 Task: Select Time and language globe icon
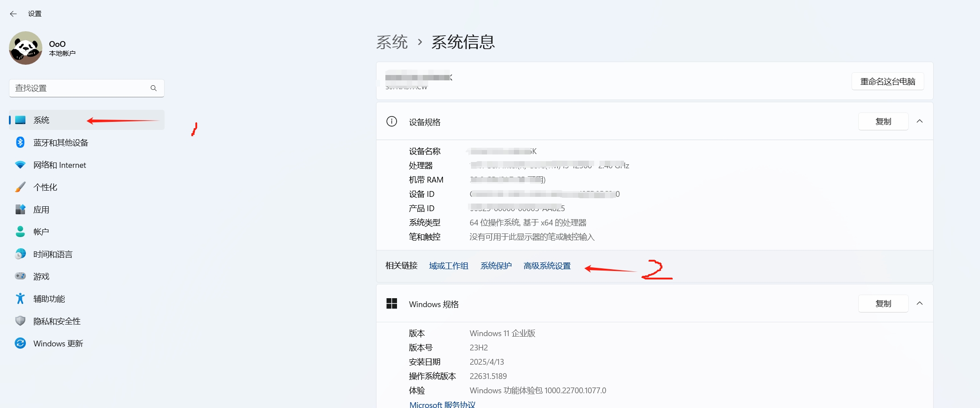[20, 254]
